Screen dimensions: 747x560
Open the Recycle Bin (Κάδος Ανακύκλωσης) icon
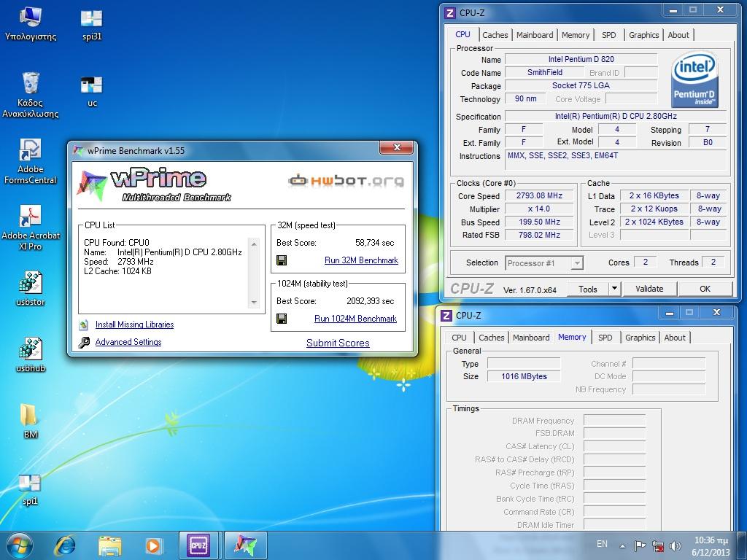tap(31, 96)
